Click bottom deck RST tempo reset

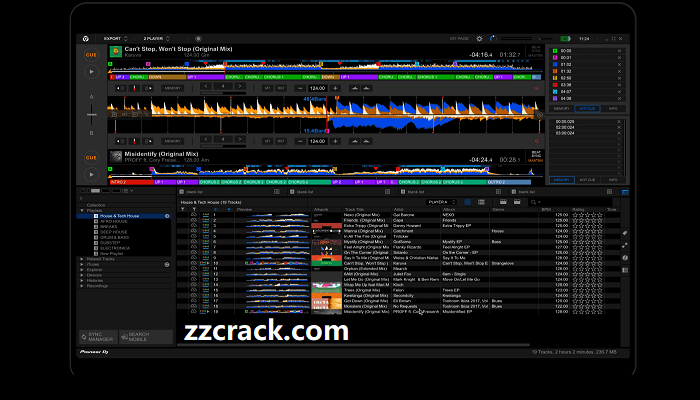click(x=281, y=141)
